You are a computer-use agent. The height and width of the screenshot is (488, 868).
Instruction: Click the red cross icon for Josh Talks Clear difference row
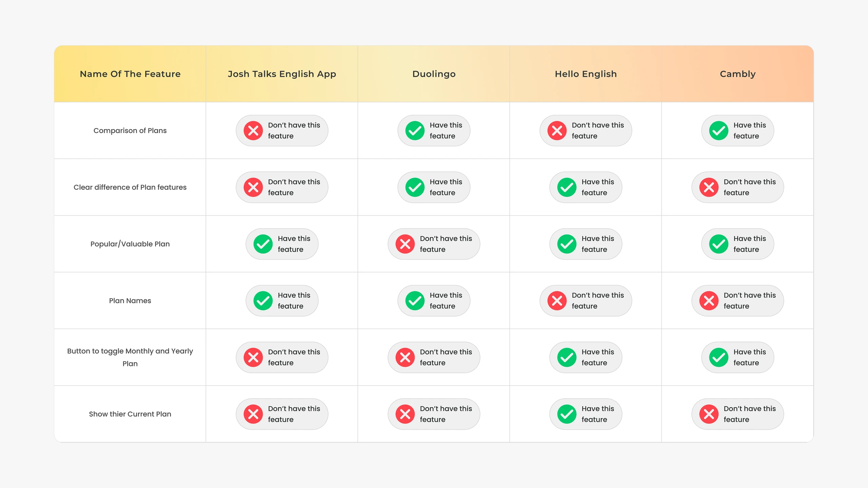[253, 187]
